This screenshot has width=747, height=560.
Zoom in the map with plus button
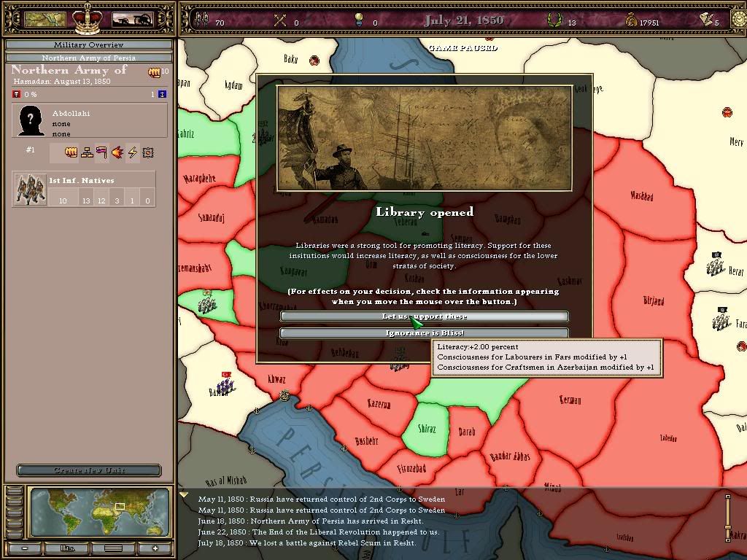click(x=155, y=548)
